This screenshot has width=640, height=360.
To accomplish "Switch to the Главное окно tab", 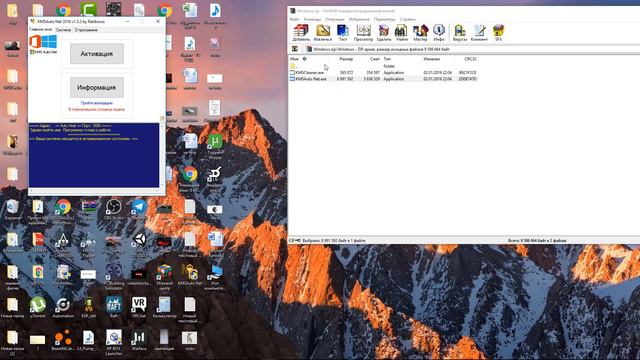I will tap(41, 30).
